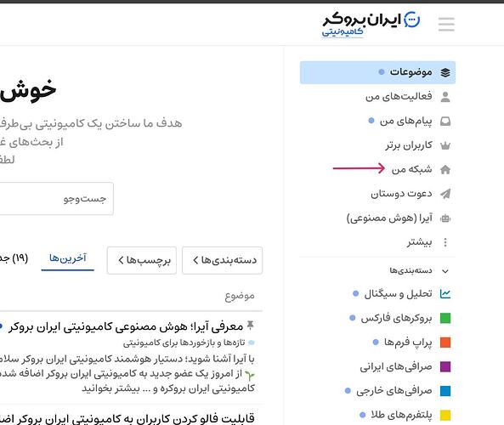Switch to the آخرین‌ها tab
The width and height of the screenshot is (504, 425).
[x=67, y=258]
